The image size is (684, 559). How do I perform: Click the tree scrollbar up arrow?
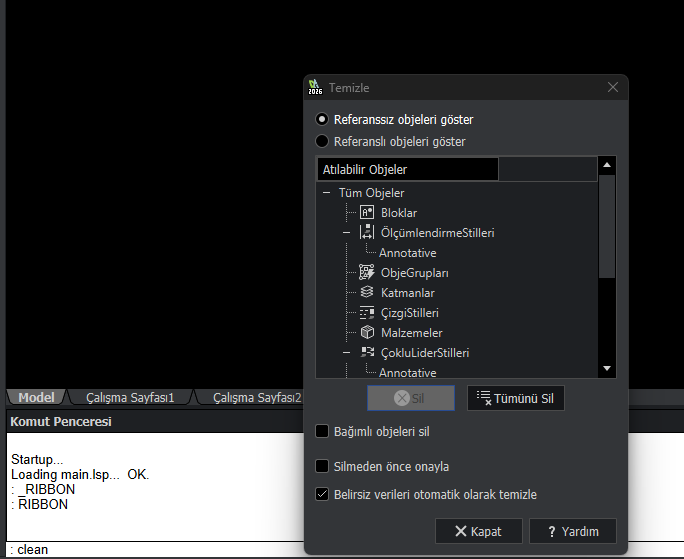point(606,165)
